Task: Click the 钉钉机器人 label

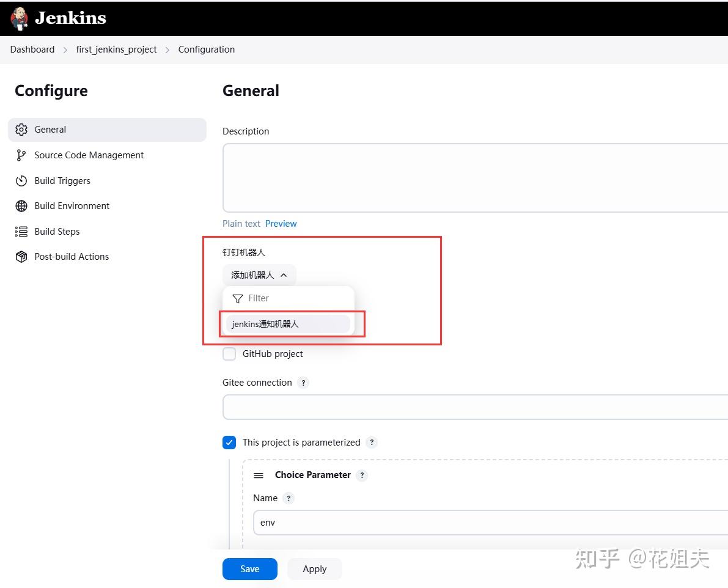Action: click(244, 252)
